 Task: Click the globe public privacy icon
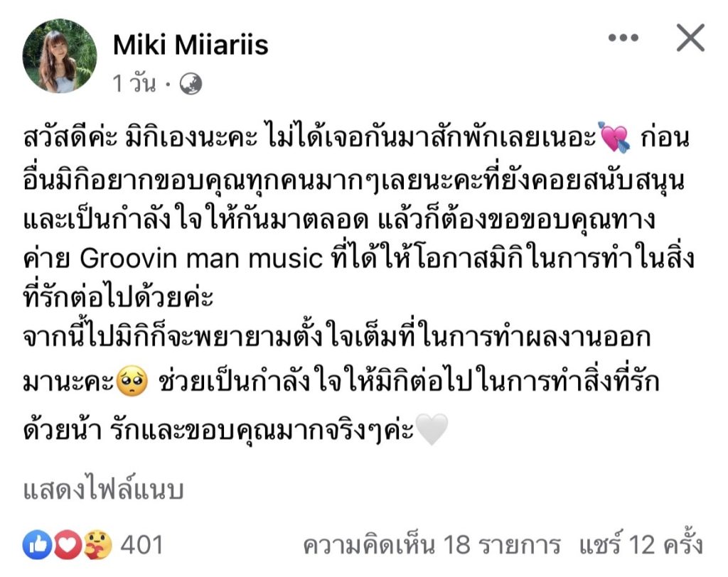pyautogui.click(x=191, y=84)
